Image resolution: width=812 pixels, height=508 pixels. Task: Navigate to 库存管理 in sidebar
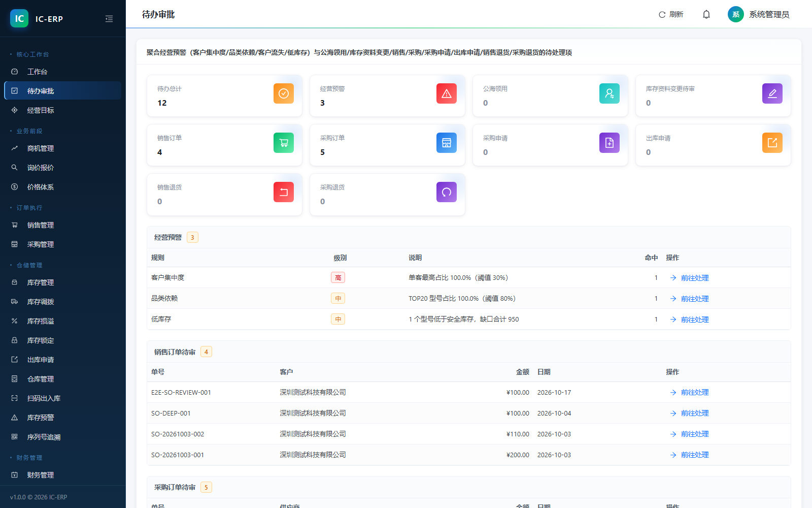click(63, 282)
